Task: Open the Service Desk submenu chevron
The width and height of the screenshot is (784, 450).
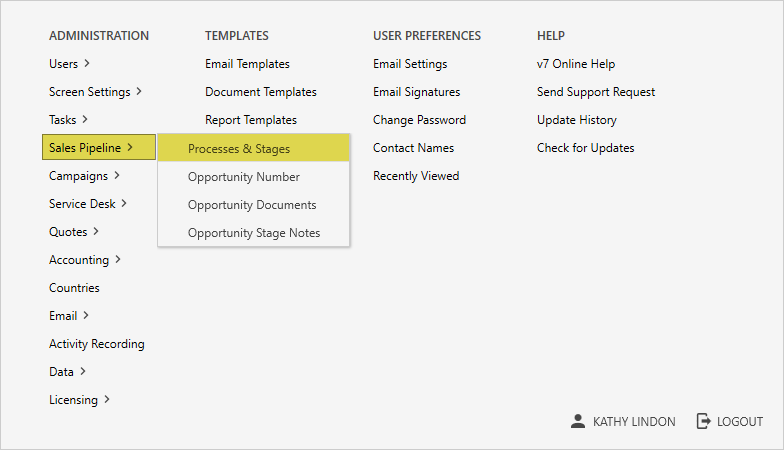Action: click(x=124, y=204)
